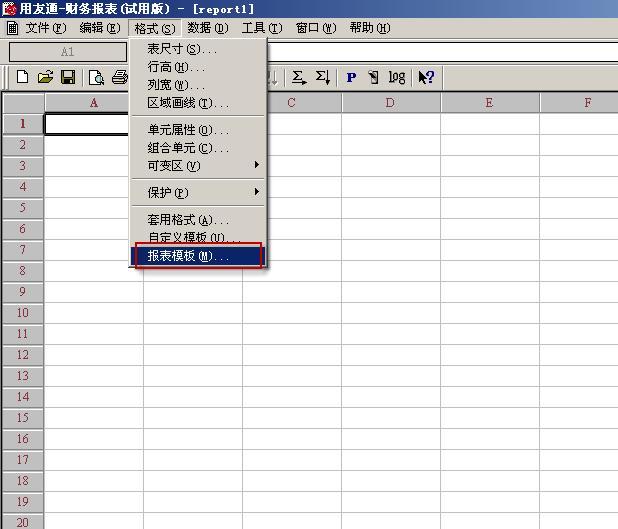Choose 行高(H)... menu entry
This screenshot has width=618, height=529.
click(x=198, y=67)
